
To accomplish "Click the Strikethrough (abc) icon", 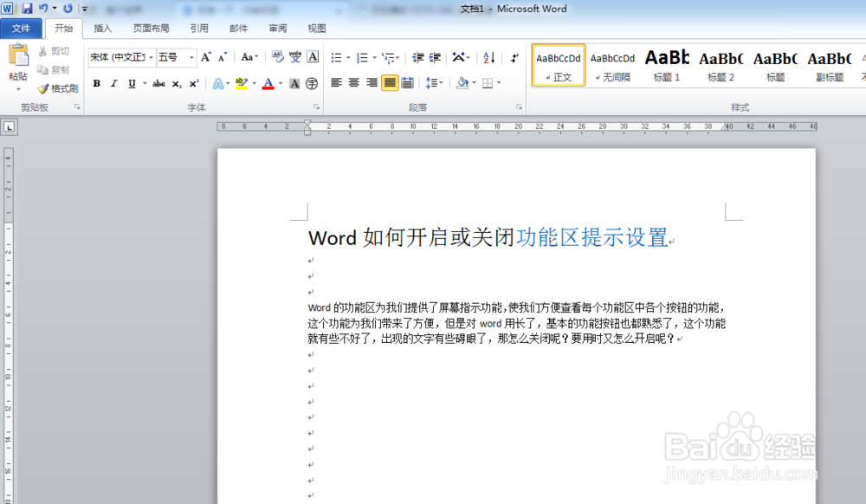I will [x=158, y=83].
